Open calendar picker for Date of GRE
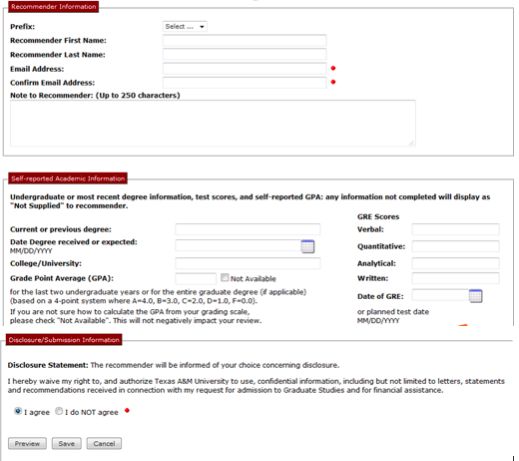This screenshot has height=461, width=519. (x=475, y=296)
